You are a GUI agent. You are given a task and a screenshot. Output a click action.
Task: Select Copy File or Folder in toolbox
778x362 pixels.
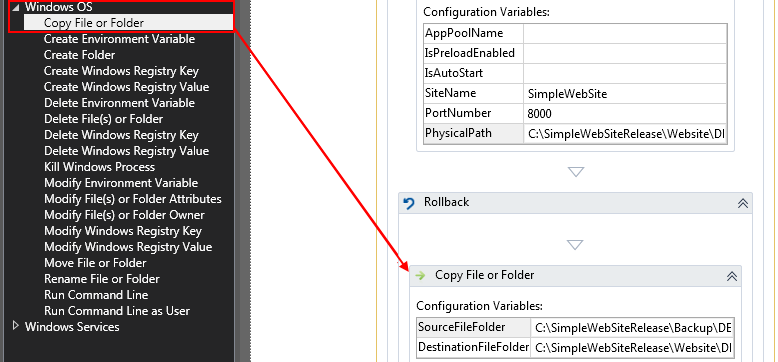pyautogui.click(x=94, y=23)
